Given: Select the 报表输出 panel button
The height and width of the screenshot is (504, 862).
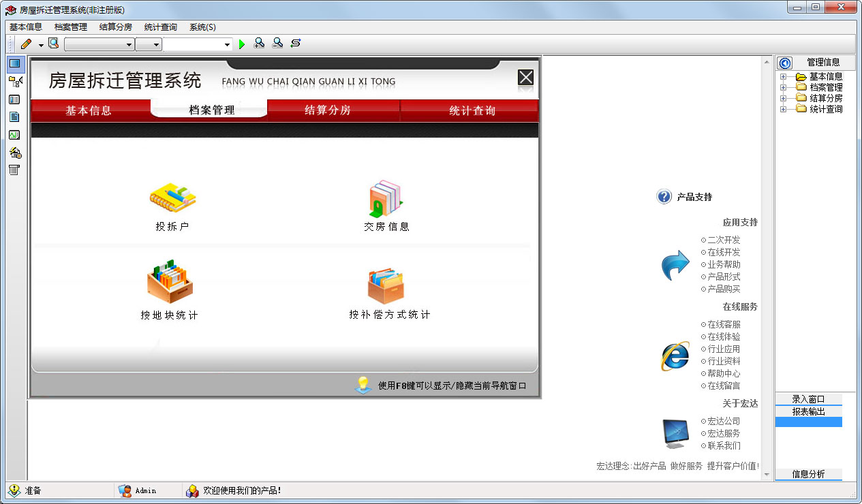Looking at the screenshot, I should click(808, 411).
